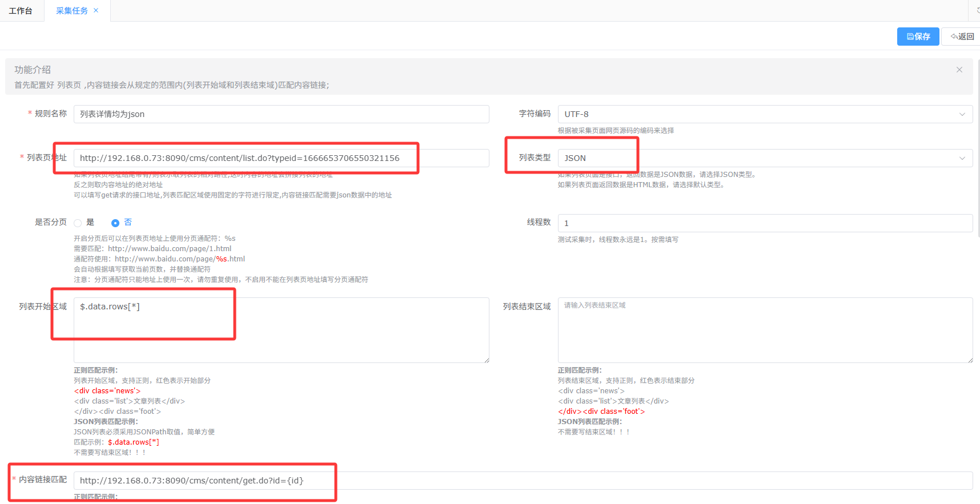Select 是 radio for 是否分页

point(78,223)
